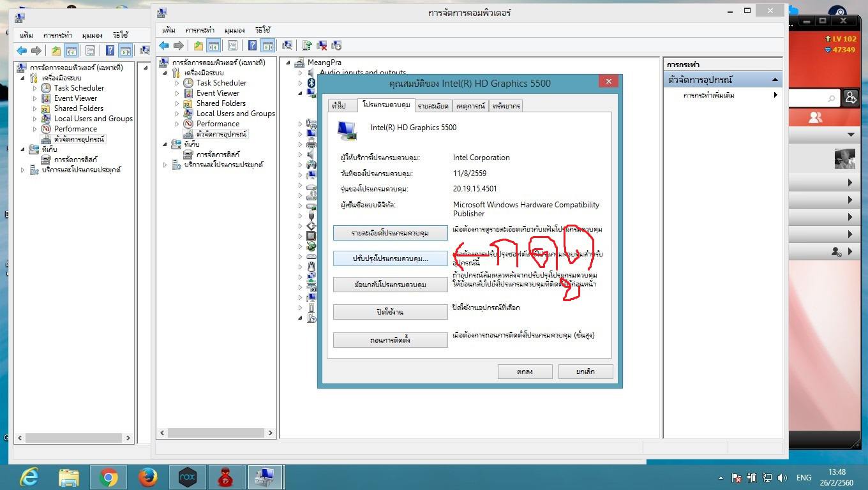Click Up one level folder icon, front window

pyautogui.click(x=198, y=45)
